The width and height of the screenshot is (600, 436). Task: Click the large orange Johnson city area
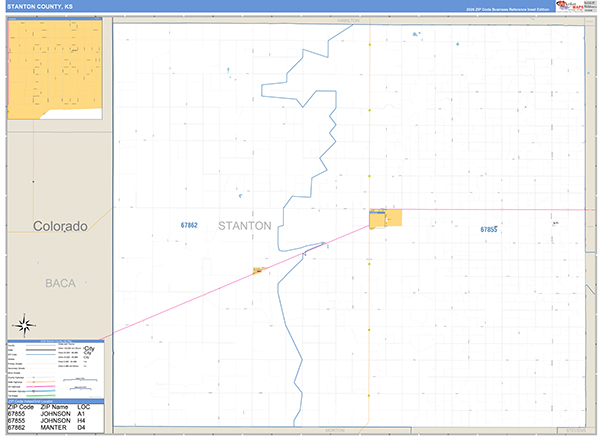pyautogui.click(x=386, y=219)
